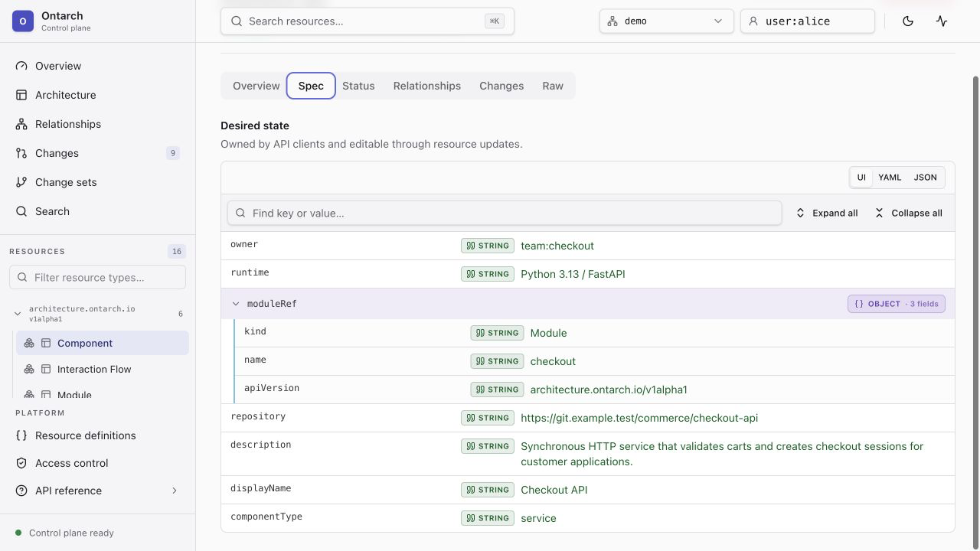Open the demo workspace dropdown
Viewport: 980px width, 551px height.
pos(666,21)
